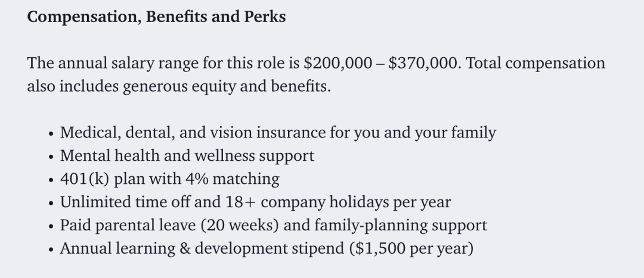Click the Annual learning & development stipend item
Viewport: 644px width, 278px height.
click(x=267, y=249)
